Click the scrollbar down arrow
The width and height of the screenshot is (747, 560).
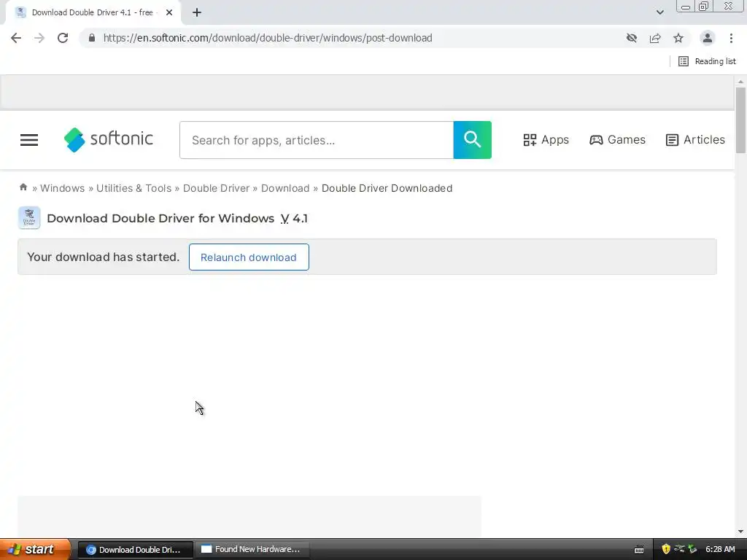point(740,532)
